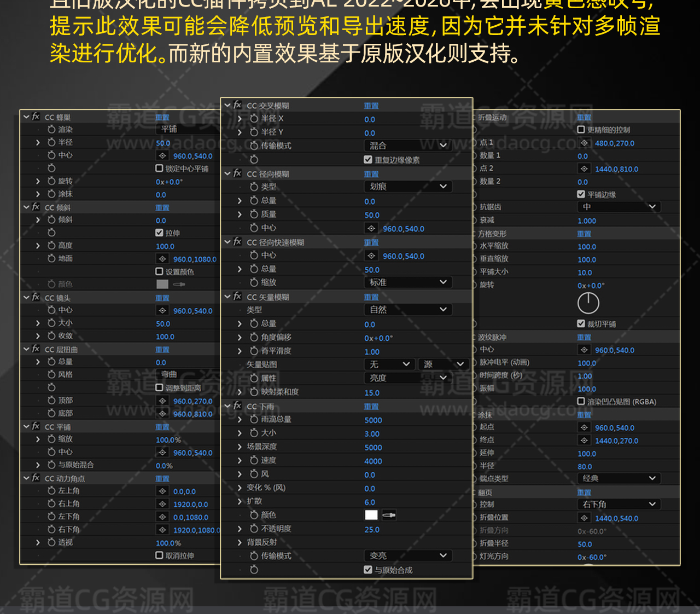Image resolution: width=700 pixels, height=614 pixels.
Task: Open the 抗锯齿 dropdown set to 中
Action: click(619, 207)
